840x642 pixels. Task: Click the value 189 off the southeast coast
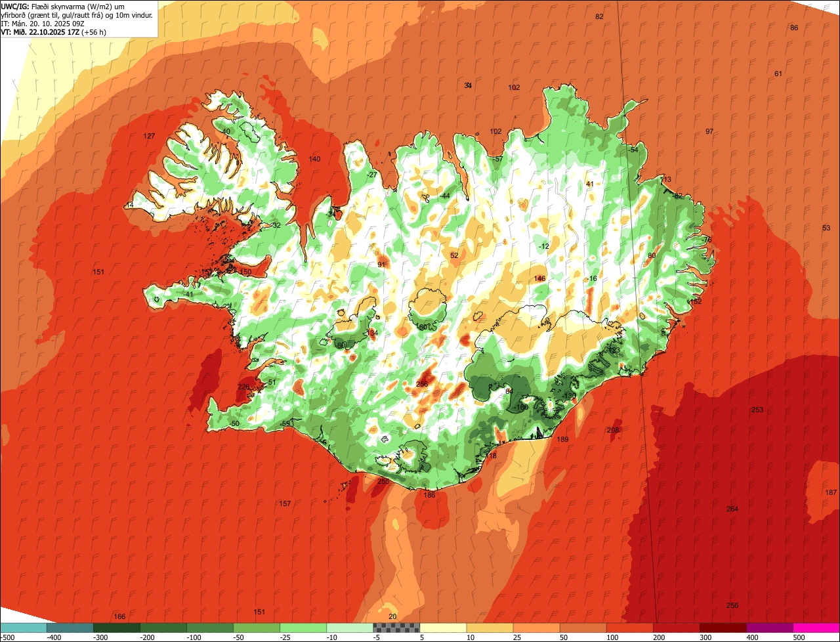562,439
